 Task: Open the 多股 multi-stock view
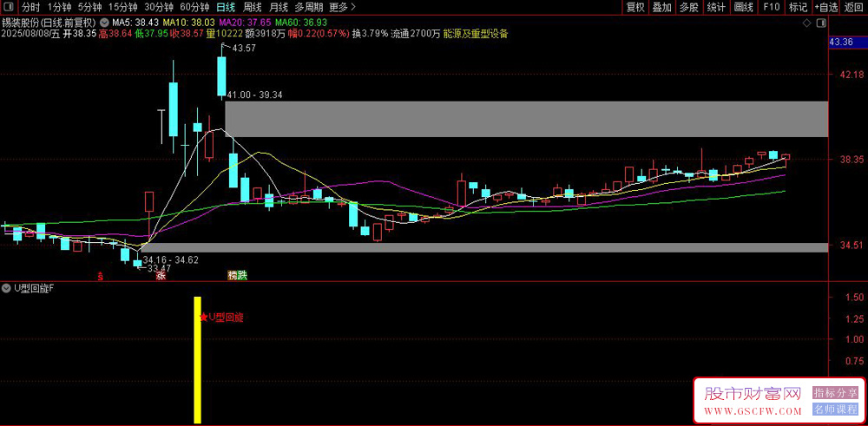point(689,7)
